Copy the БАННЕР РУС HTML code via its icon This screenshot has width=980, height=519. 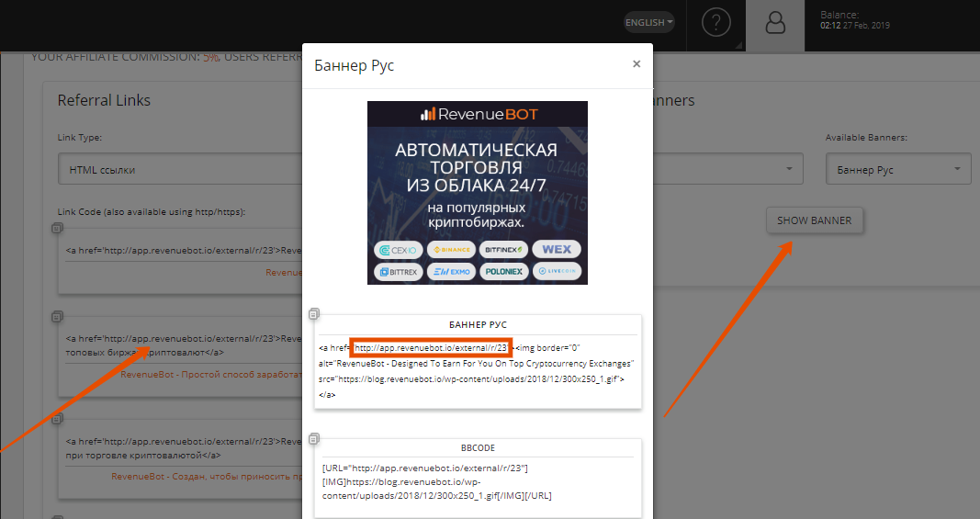pyautogui.click(x=313, y=314)
